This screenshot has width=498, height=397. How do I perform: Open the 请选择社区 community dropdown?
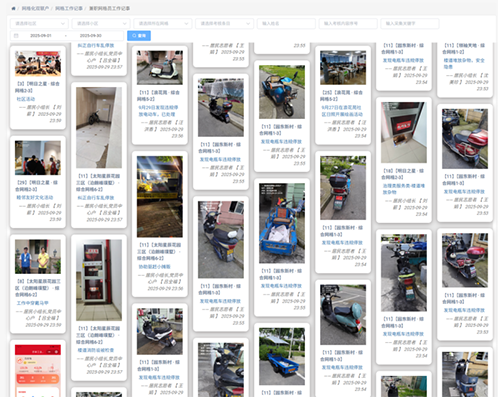(39, 24)
